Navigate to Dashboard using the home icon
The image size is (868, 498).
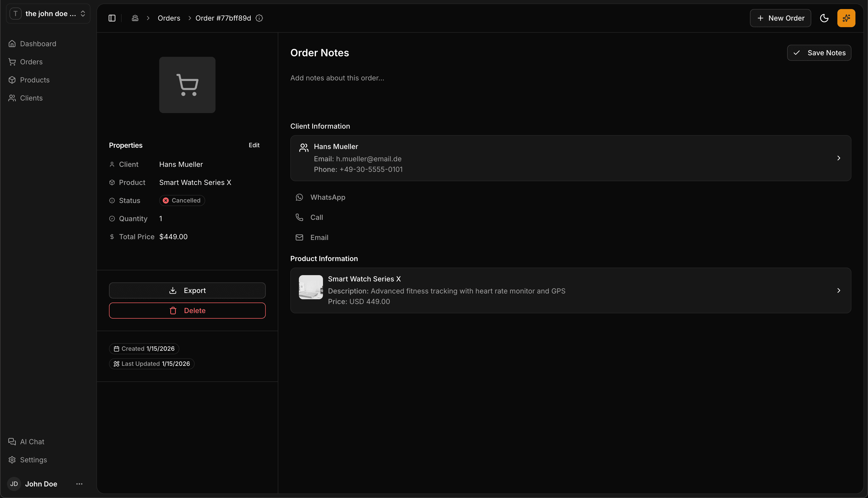(x=135, y=18)
